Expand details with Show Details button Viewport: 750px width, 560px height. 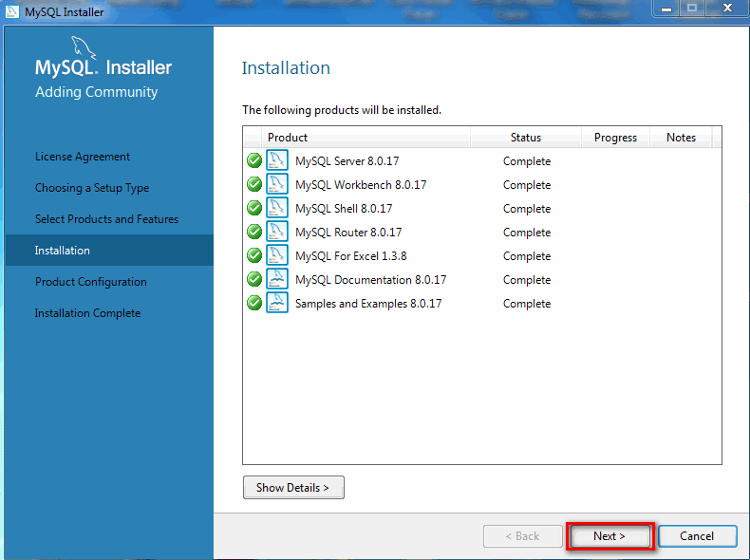click(293, 487)
